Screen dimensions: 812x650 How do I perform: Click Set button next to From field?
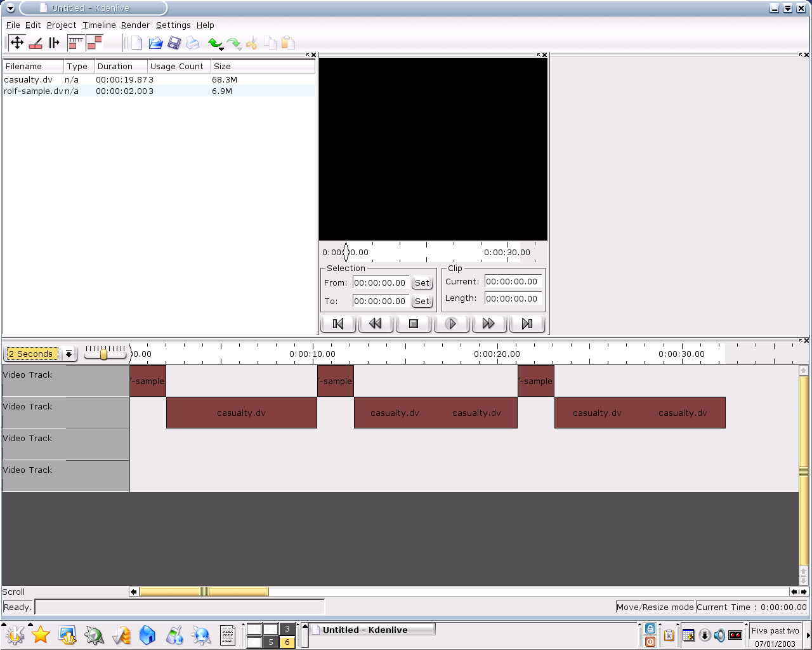(422, 283)
